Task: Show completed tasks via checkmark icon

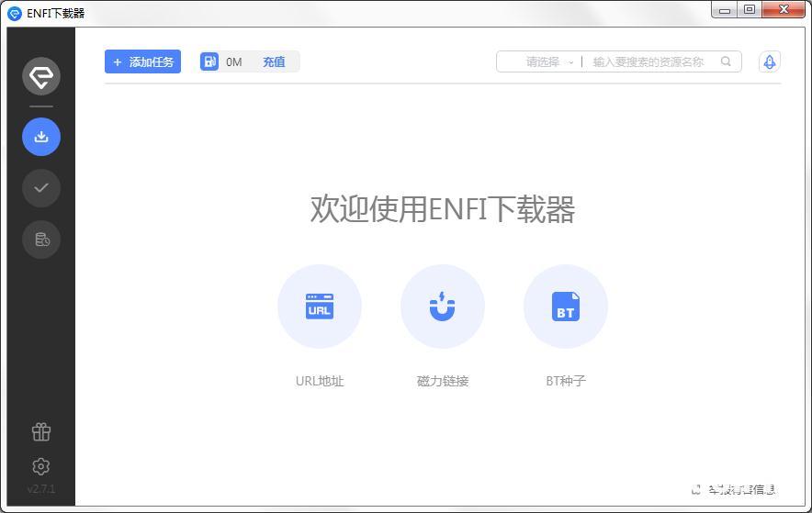Action: click(x=41, y=188)
